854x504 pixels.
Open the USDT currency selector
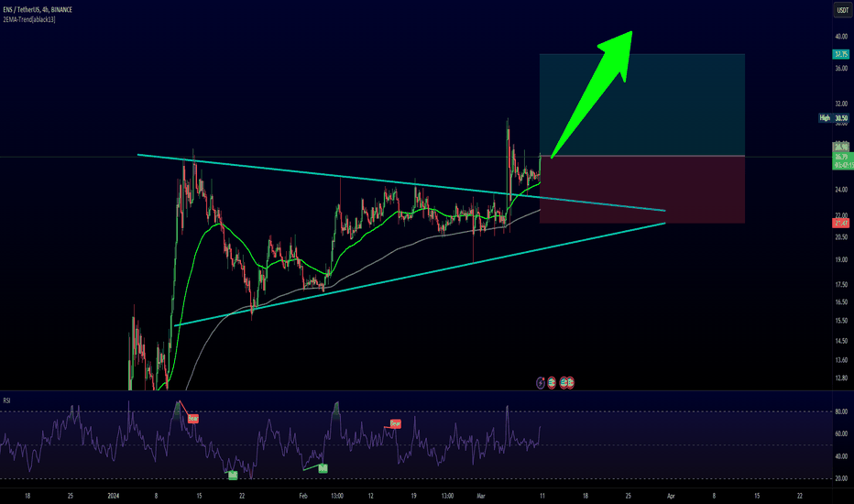tap(842, 10)
